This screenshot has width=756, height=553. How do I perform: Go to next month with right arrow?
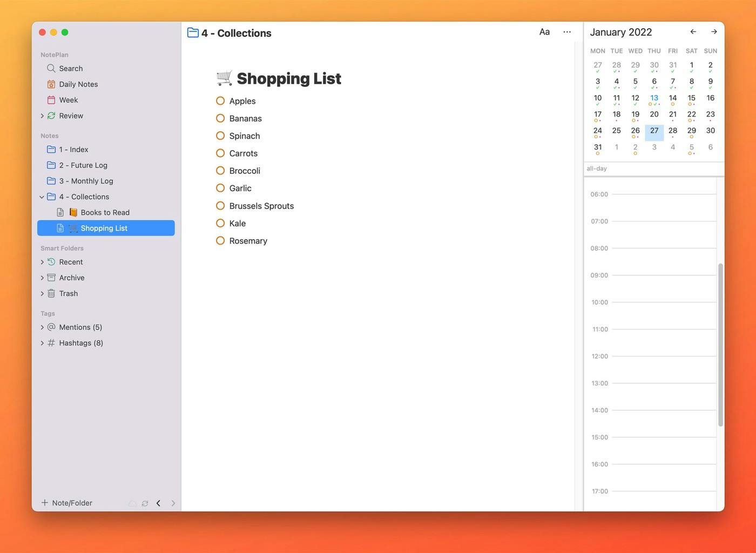point(714,32)
